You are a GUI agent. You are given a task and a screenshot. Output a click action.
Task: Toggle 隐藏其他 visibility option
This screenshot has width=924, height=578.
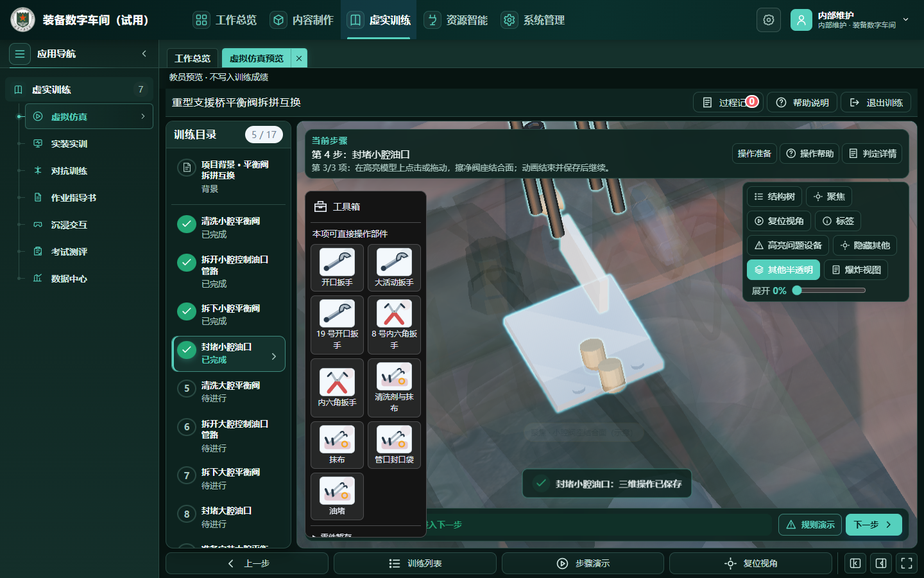coord(864,245)
